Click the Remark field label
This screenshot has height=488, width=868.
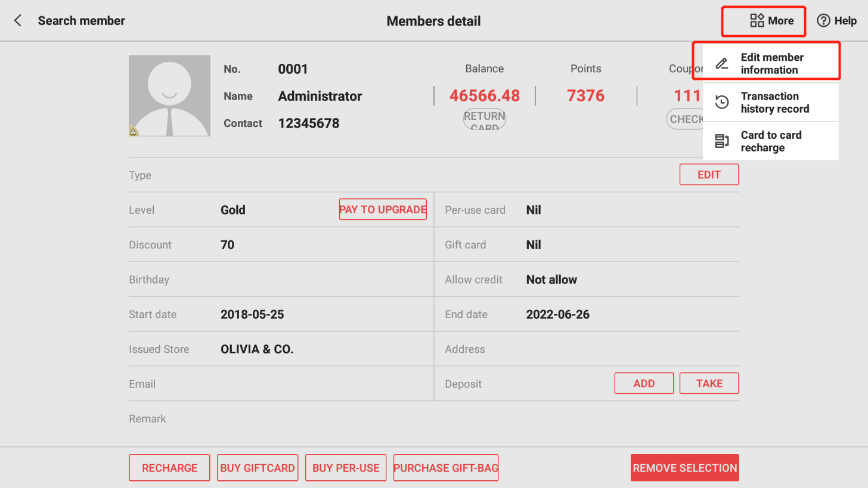click(147, 419)
